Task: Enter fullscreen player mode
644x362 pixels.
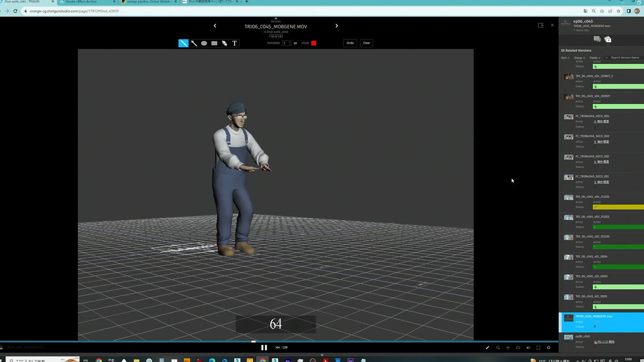Action: point(538,348)
